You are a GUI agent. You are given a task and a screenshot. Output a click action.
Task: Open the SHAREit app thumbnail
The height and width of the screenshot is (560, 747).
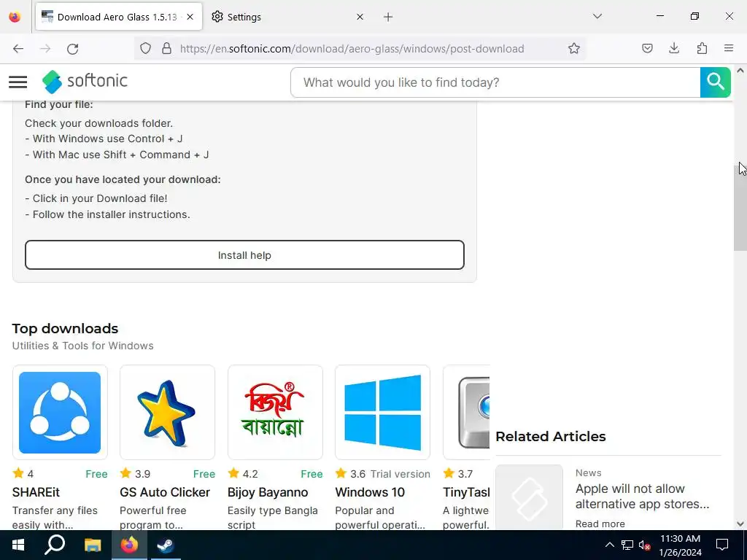(x=60, y=413)
